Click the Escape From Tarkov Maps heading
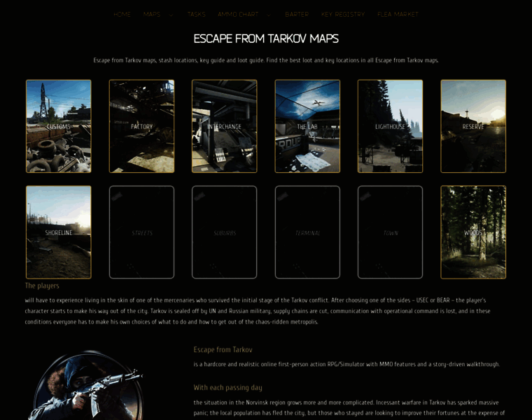Image resolution: width=532 pixels, height=420 pixels. pos(266,38)
